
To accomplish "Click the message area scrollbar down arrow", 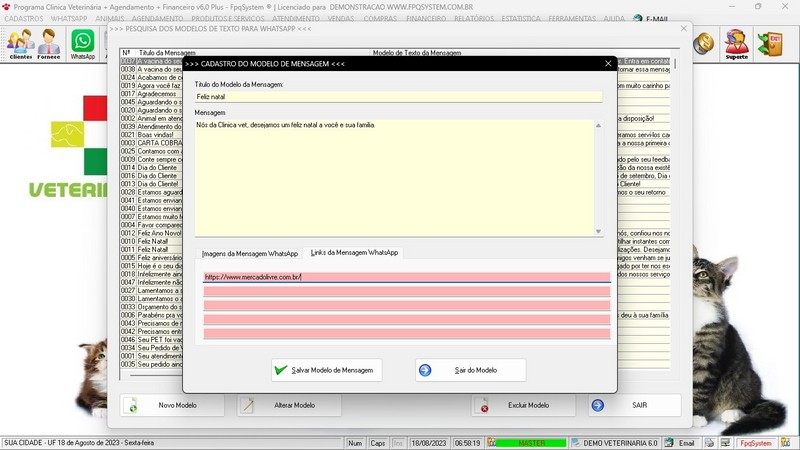I will pos(599,232).
